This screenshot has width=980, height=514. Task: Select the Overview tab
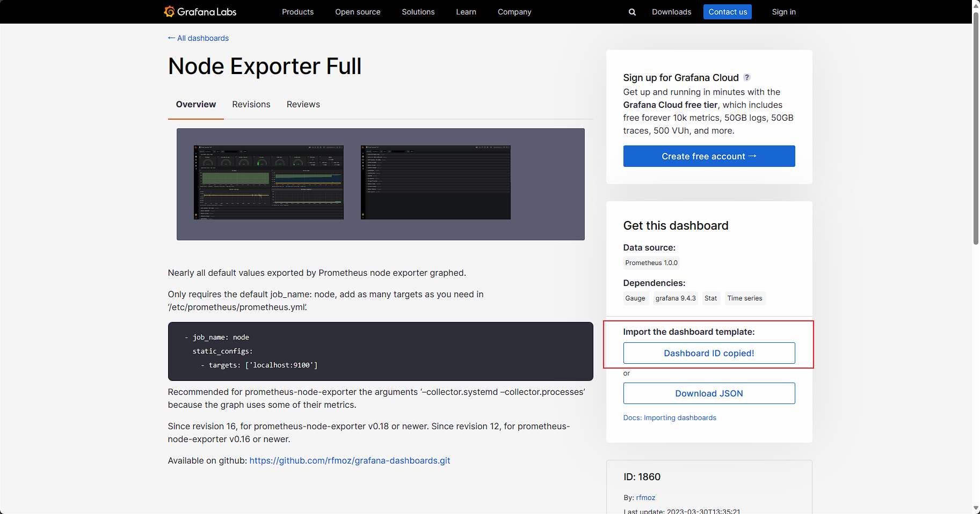196,104
